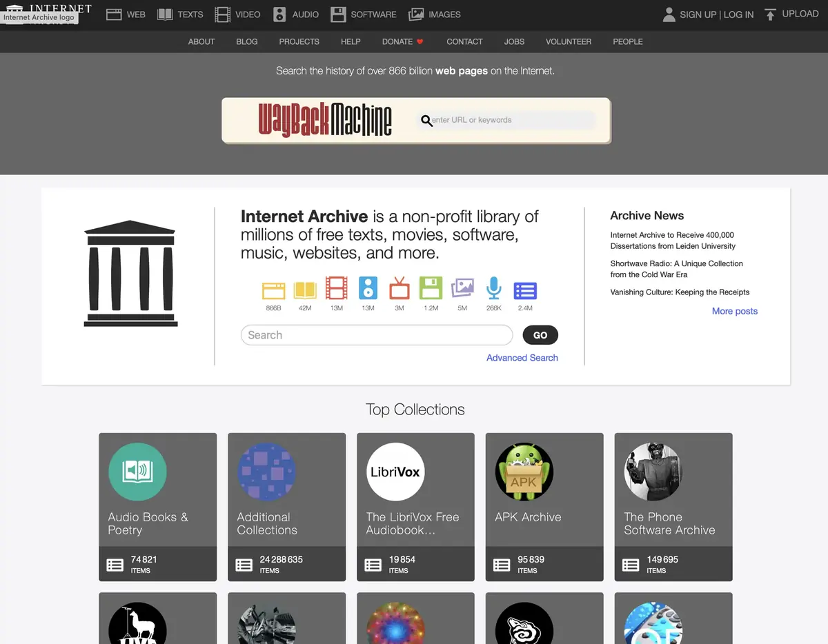Open the WEB section in the top navigation
828x644 pixels.
[125, 14]
